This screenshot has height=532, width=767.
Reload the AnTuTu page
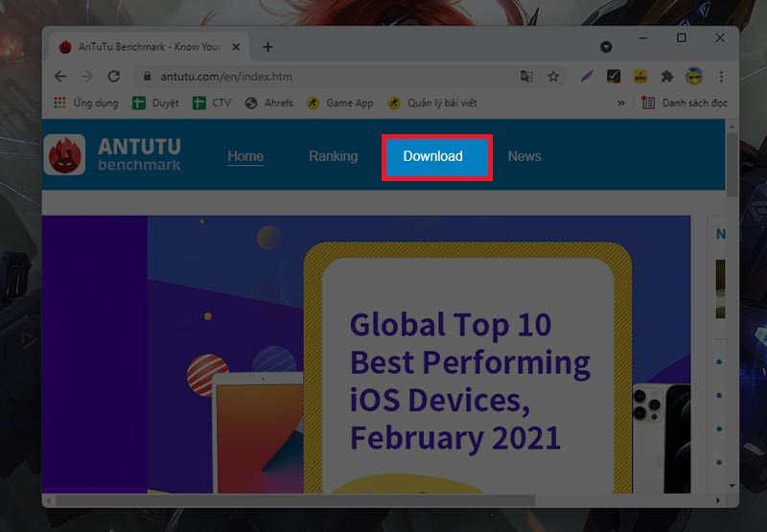tap(114, 77)
